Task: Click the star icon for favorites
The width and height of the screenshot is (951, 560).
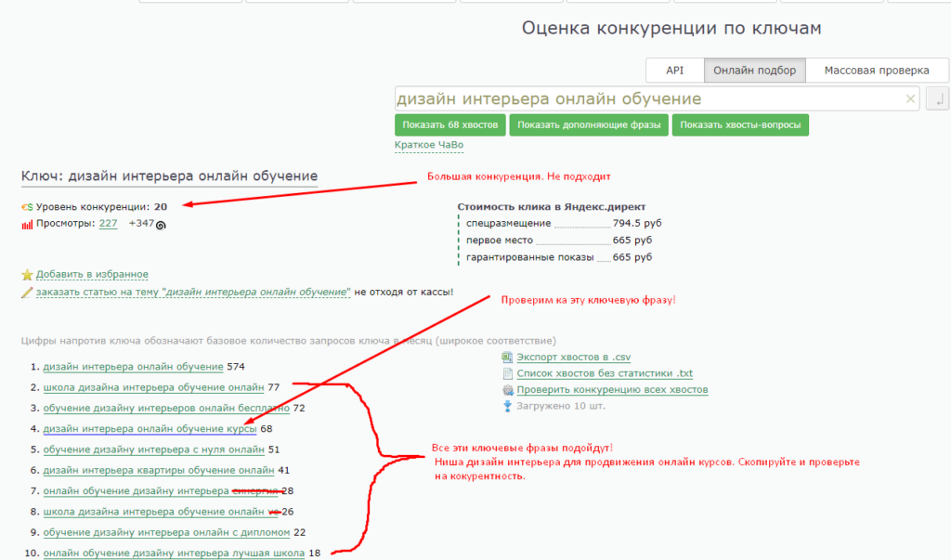Action: click(27, 275)
